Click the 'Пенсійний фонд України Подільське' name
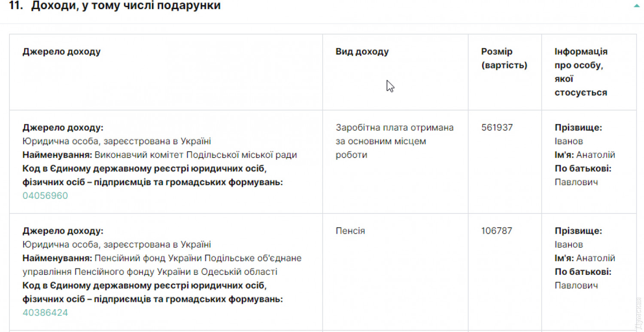The image size is (644, 332). point(197,259)
